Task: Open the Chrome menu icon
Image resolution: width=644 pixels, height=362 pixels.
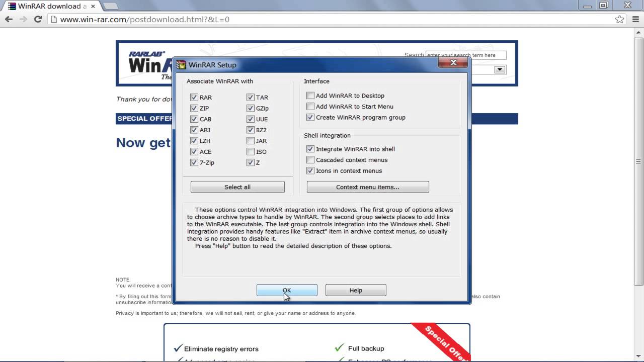Action: (635, 19)
